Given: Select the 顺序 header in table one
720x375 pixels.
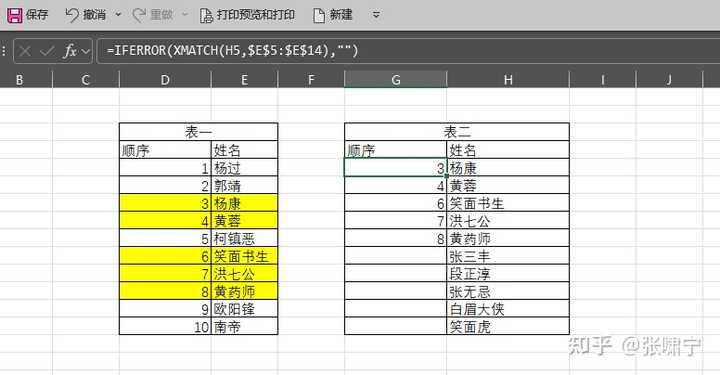Looking at the screenshot, I should coord(165,150).
